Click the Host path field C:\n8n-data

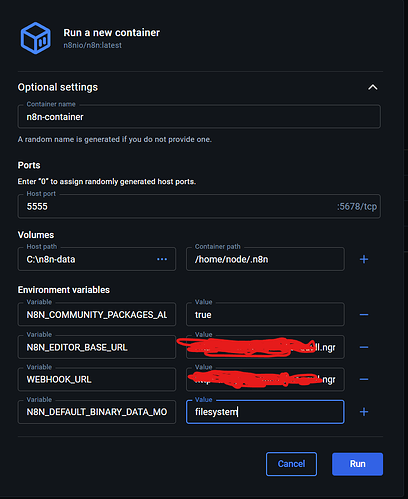point(97,259)
